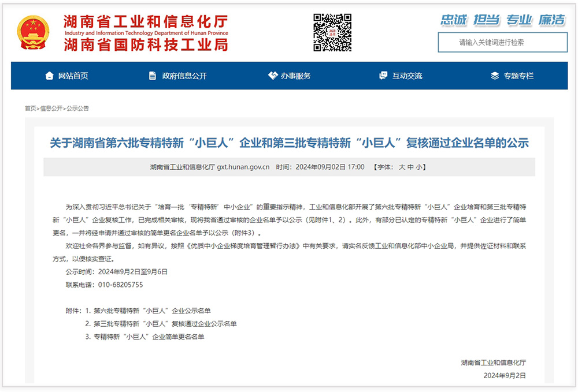Click the document icon next to 政府信息公开

pos(151,75)
